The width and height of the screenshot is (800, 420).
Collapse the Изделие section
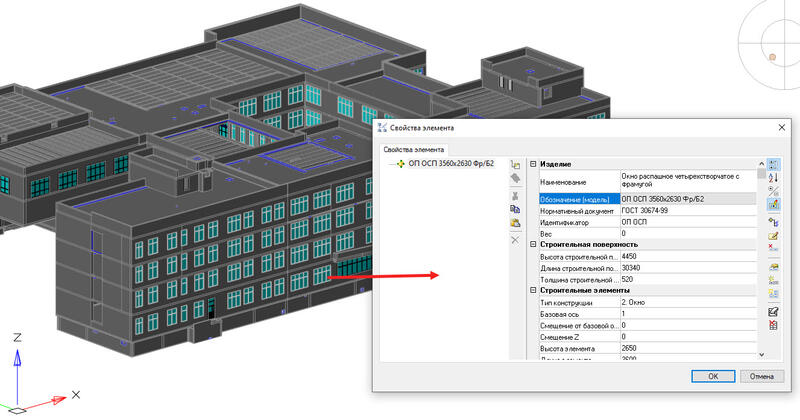tap(533, 164)
